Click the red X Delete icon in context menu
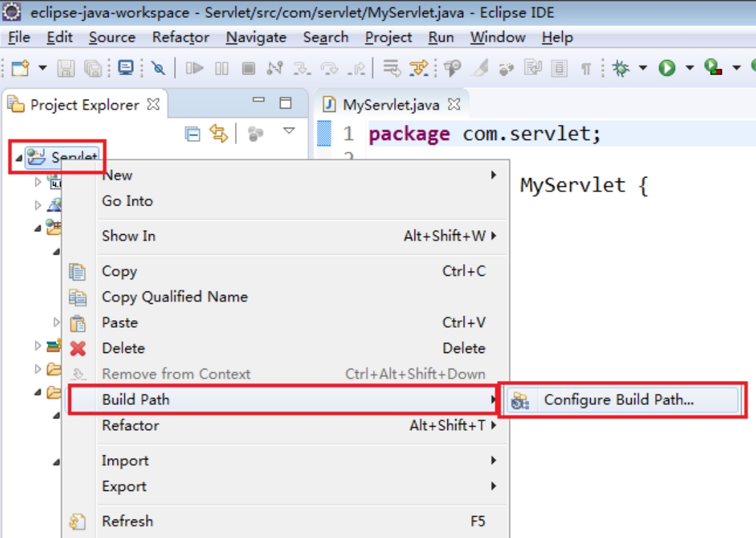Viewport: 756px width, 538px height. click(x=78, y=349)
